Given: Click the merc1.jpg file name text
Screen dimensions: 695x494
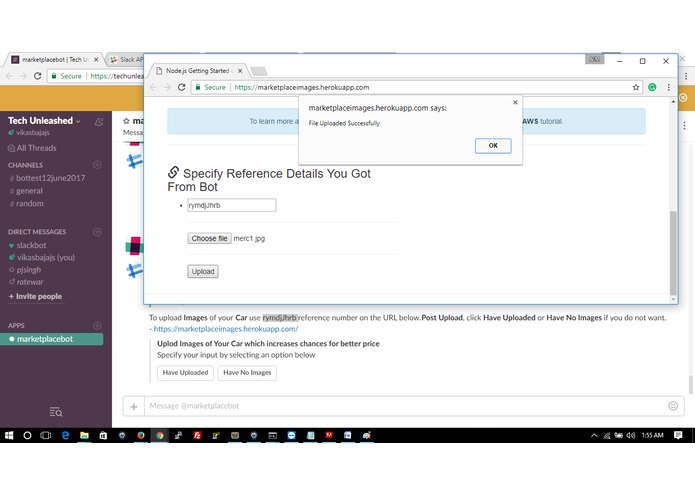Looking at the screenshot, I should (x=249, y=238).
